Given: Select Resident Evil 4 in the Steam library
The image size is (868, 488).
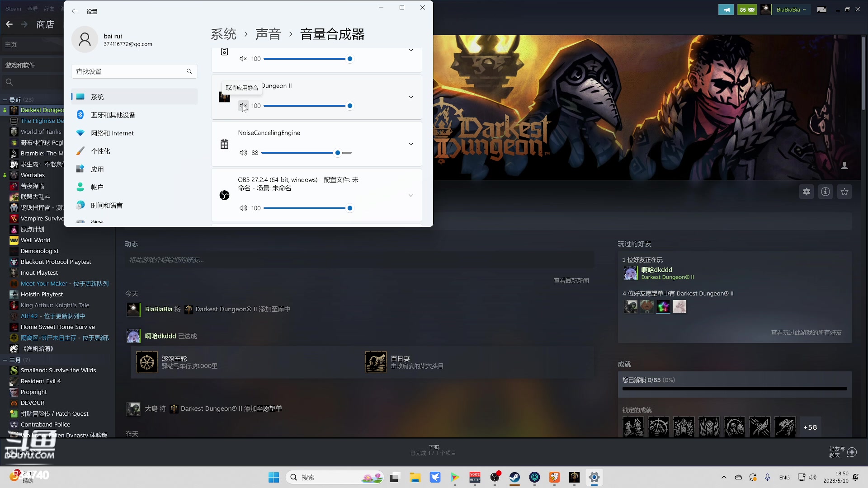Looking at the screenshot, I should pos(41,381).
